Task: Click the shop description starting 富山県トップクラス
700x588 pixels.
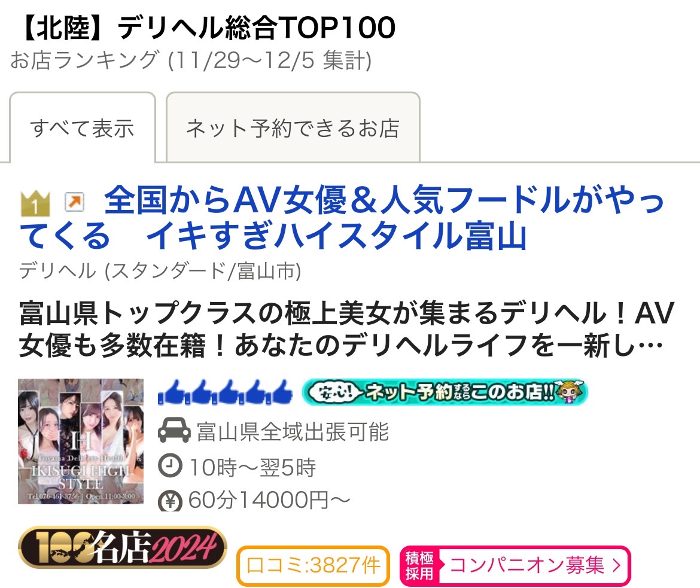Action: click(x=346, y=328)
